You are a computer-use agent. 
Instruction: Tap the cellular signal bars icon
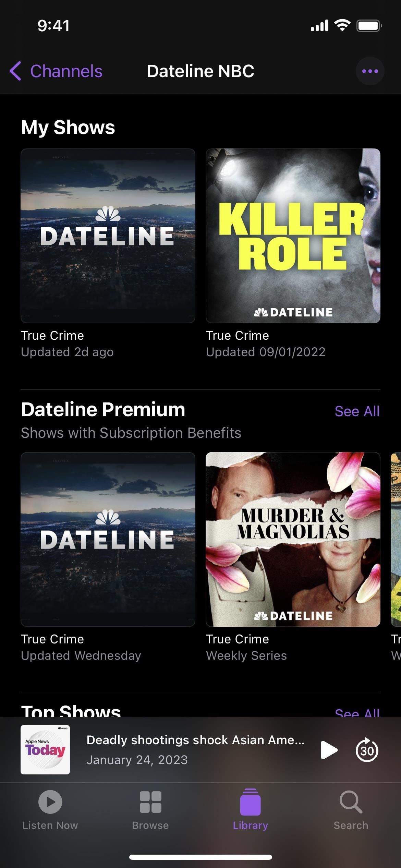[x=319, y=26]
